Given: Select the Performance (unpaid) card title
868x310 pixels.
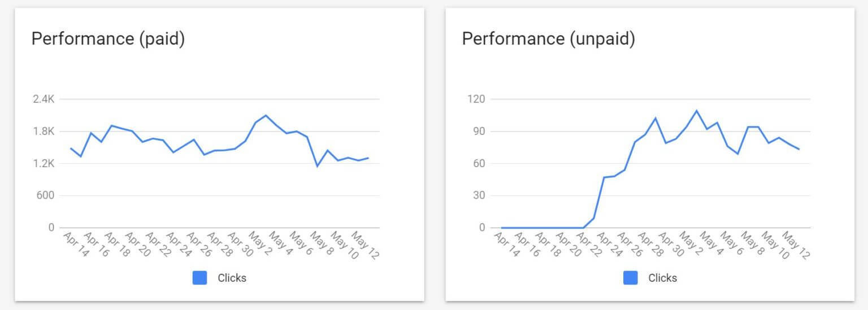Looking at the screenshot, I should click(548, 39).
